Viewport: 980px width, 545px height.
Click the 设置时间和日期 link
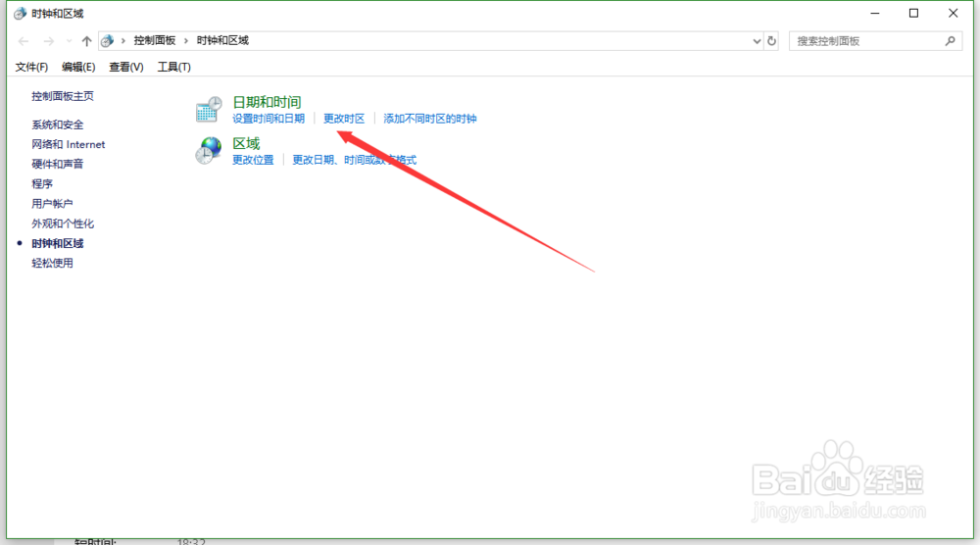click(269, 119)
